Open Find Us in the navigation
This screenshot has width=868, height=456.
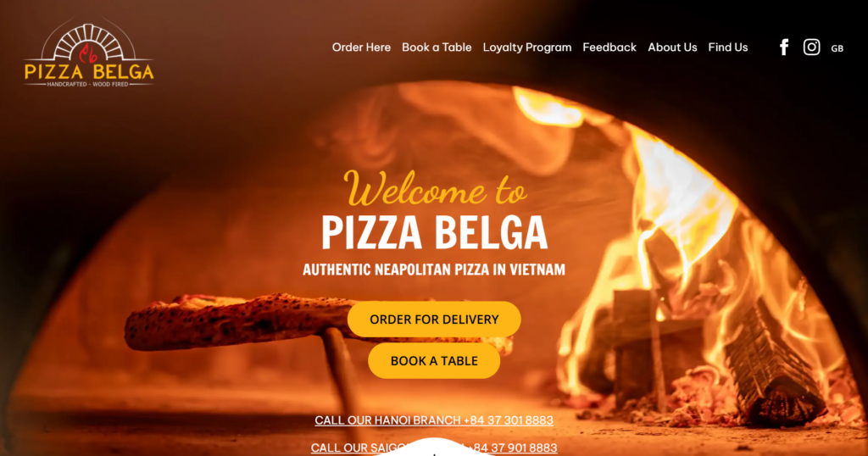click(x=728, y=47)
